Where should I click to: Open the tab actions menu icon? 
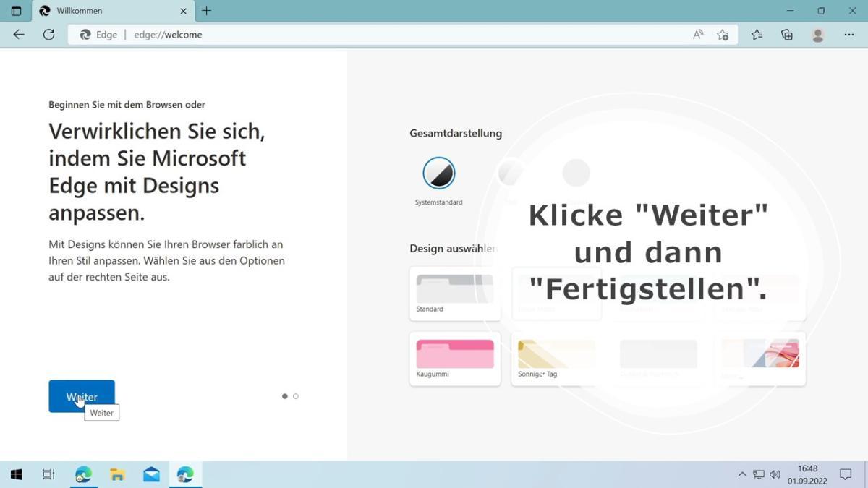coord(16,11)
